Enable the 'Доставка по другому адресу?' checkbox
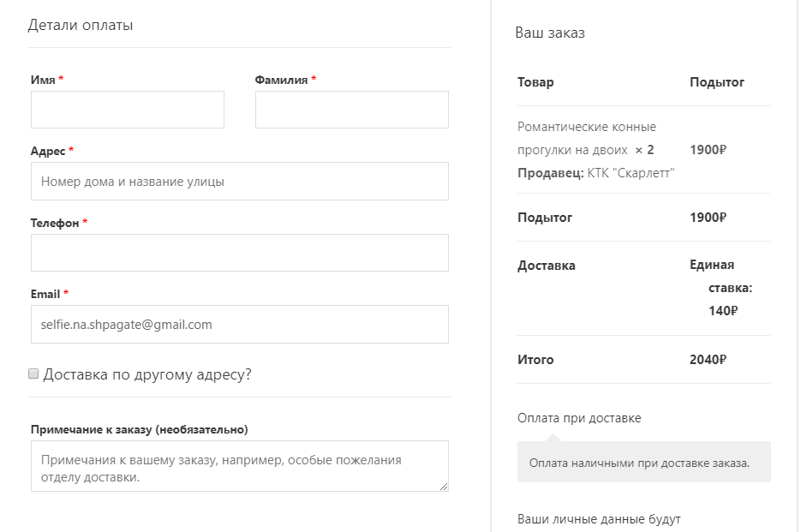The image size is (801, 532). click(x=34, y=374)
